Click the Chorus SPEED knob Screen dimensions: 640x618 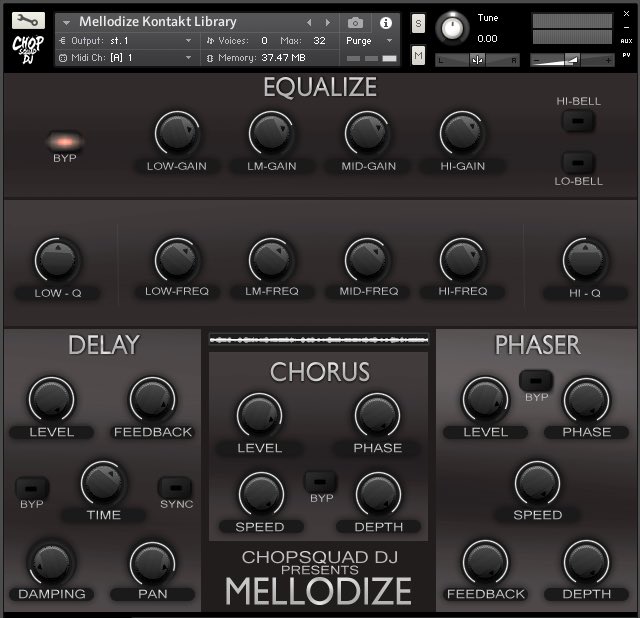point(261,494)
